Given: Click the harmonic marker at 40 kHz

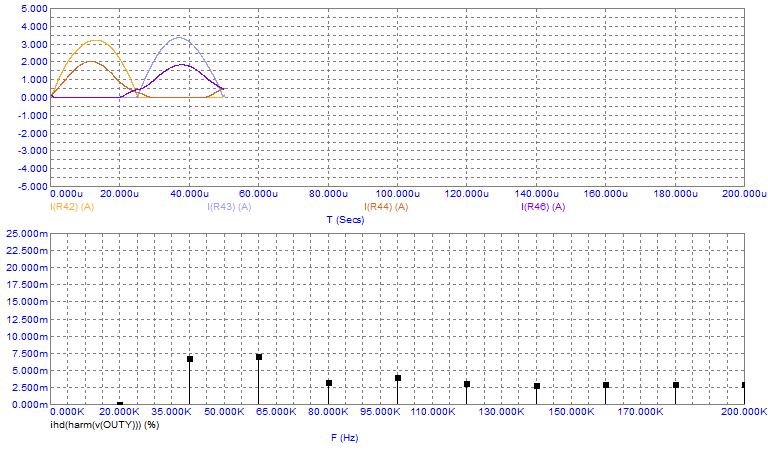Looking at the screenshot, I should (190, 359).
